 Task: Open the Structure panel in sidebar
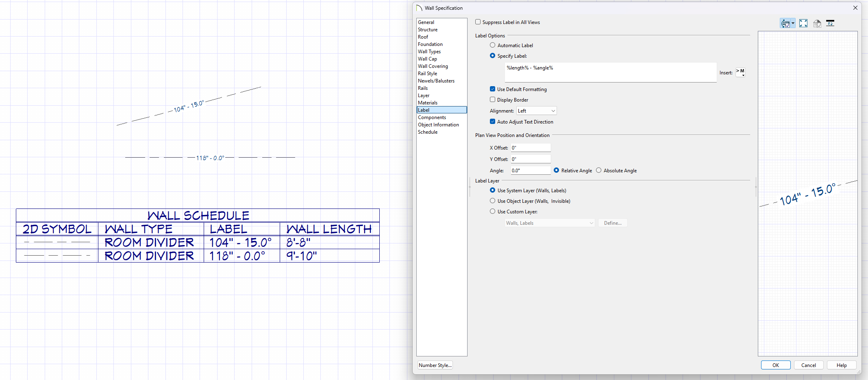click(428, 30)
